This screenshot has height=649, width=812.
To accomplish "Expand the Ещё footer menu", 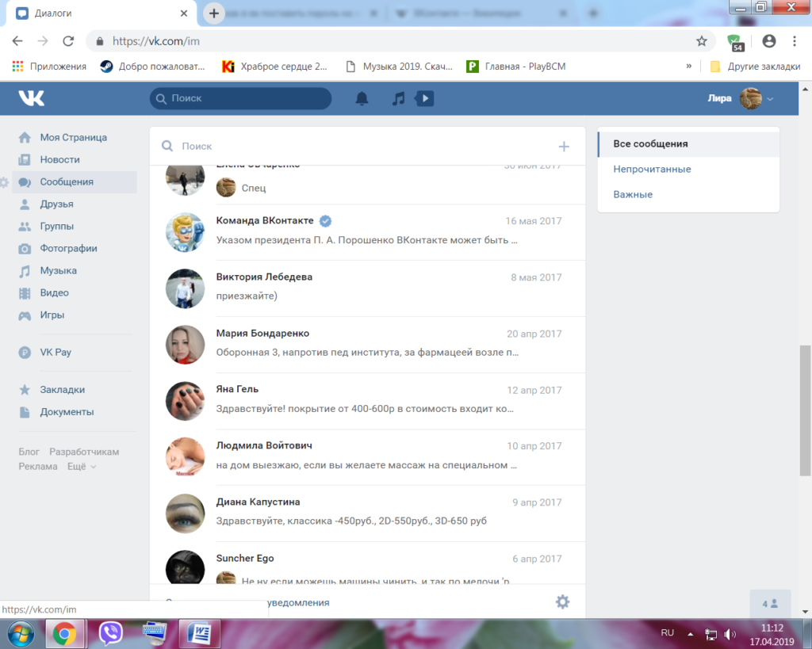I will tap(82, 466).
